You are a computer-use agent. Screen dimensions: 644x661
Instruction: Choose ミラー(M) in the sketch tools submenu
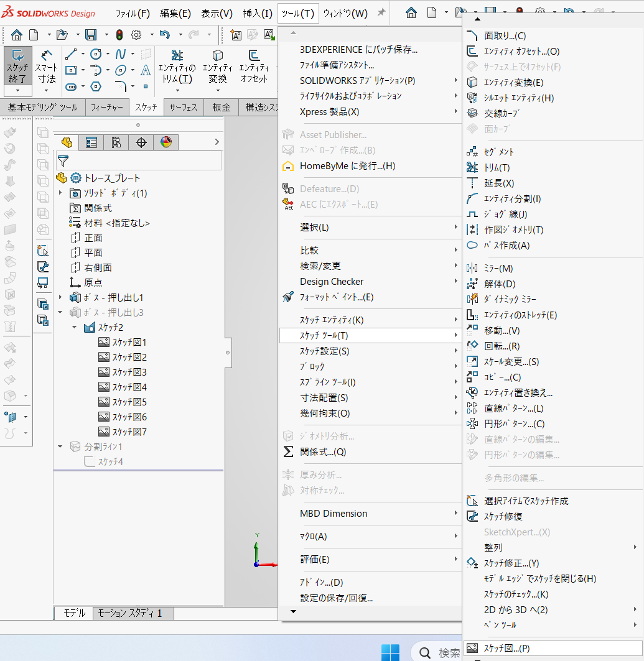(x=553, y=268)
